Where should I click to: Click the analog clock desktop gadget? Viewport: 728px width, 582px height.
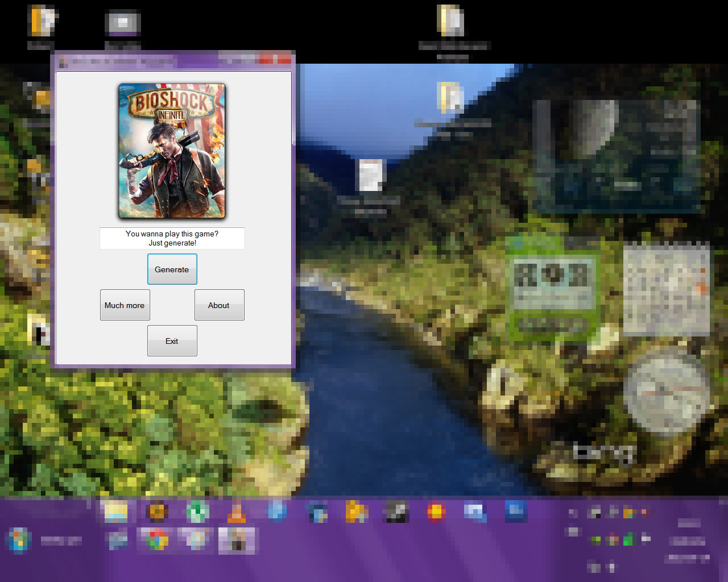point(667,393)
